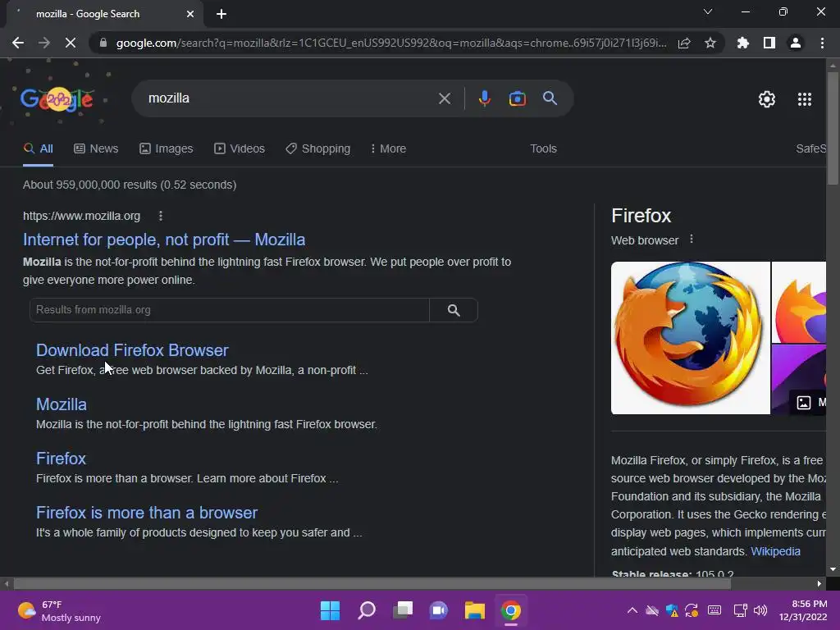Close the mozilla - Google Search tab
Viewport: 840px width, 630px height.
(x=190, y=14)
